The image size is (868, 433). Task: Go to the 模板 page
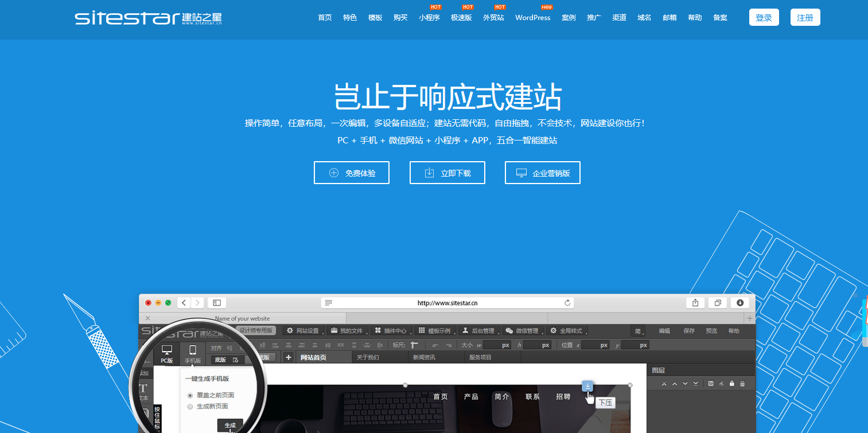(375, 18)
